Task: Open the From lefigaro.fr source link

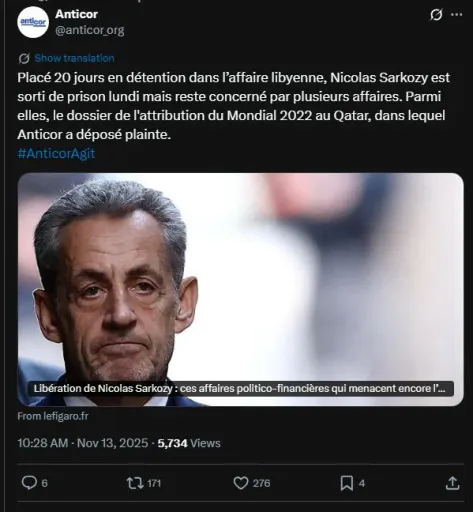Action: (53, 416)
